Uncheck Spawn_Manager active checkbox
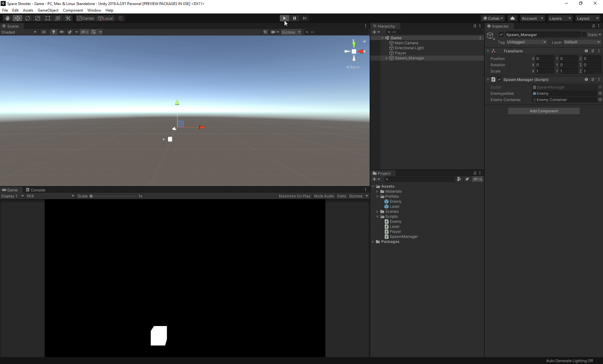 pos(501,35)
